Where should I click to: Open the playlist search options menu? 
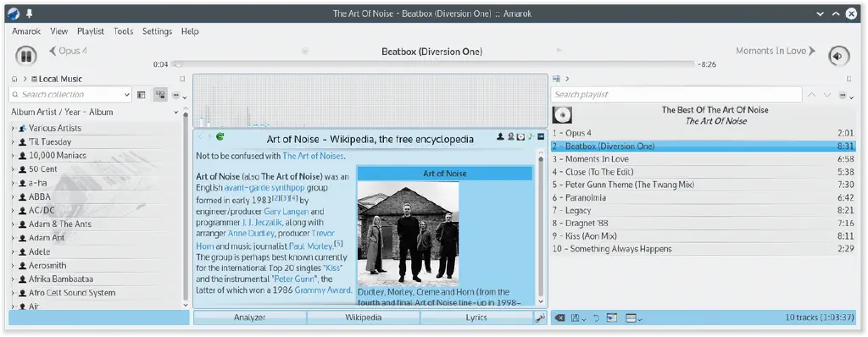click(x=845, y=95)
